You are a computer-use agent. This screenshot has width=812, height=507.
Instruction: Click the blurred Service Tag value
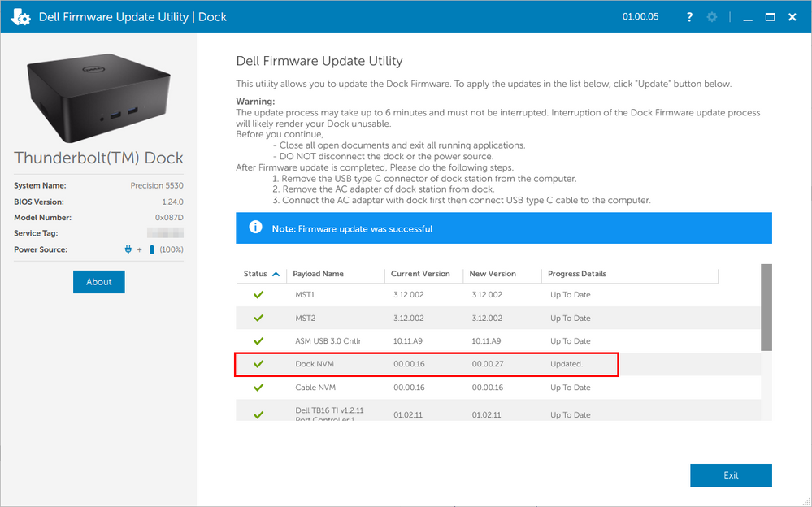coord(165,233)
